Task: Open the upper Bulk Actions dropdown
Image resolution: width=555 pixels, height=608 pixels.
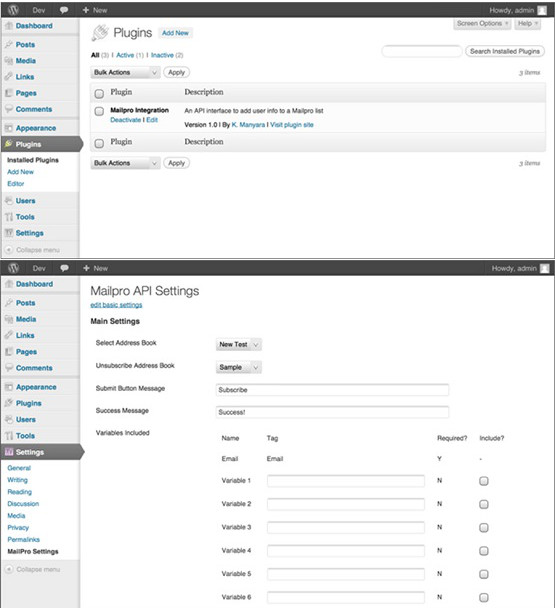Action: pyautogui.click(x=125, y=73)
